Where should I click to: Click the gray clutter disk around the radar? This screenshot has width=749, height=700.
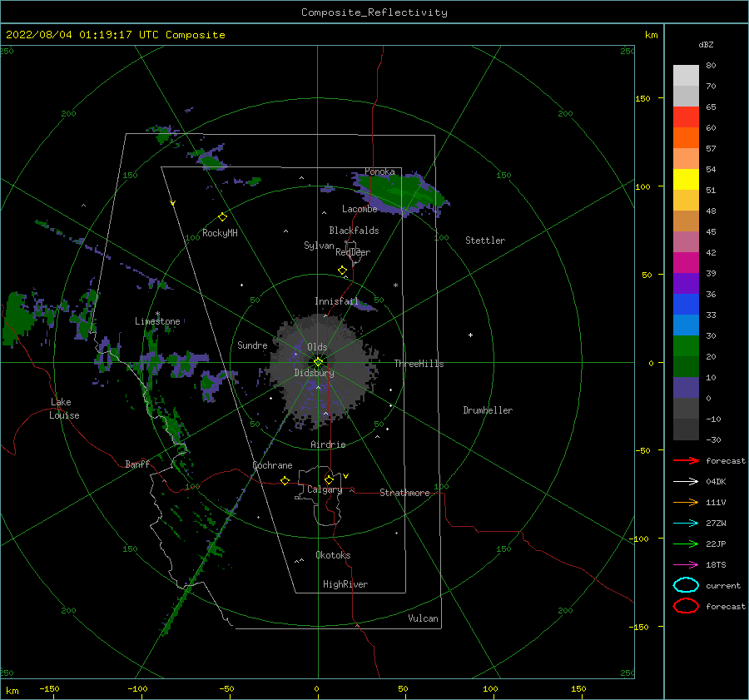(324, 371)
